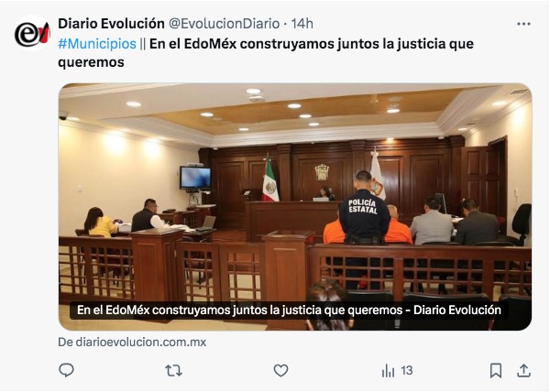Screen dimensions: 550x392
Task: Click the wall-mounted TV screen in photo
Action: pos(195,178)
